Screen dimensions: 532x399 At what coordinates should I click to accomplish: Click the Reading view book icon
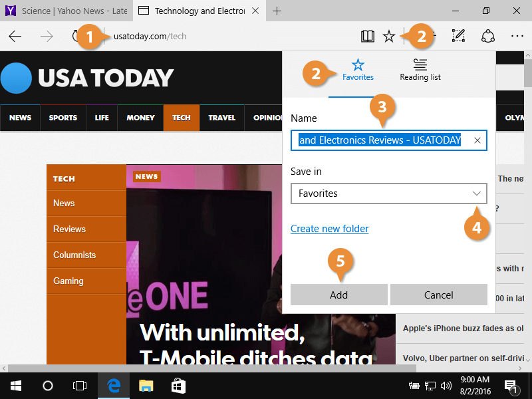pyautogui.click(x=368, y=36)
